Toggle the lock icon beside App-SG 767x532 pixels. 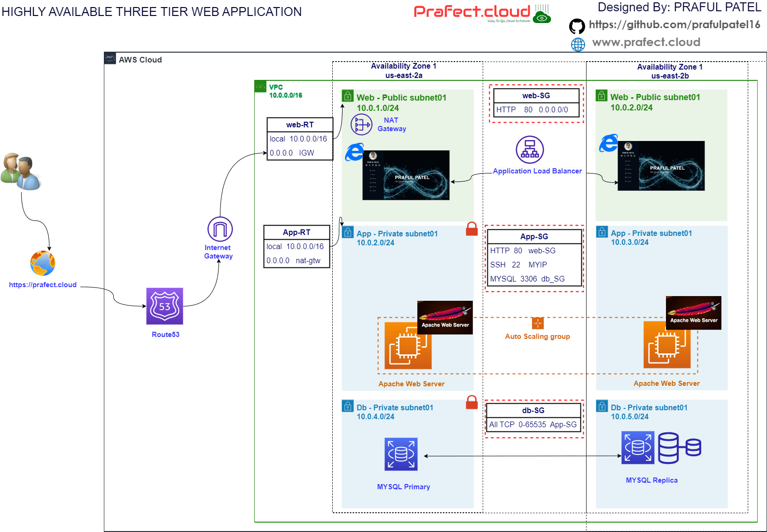(x=471, y=229)
